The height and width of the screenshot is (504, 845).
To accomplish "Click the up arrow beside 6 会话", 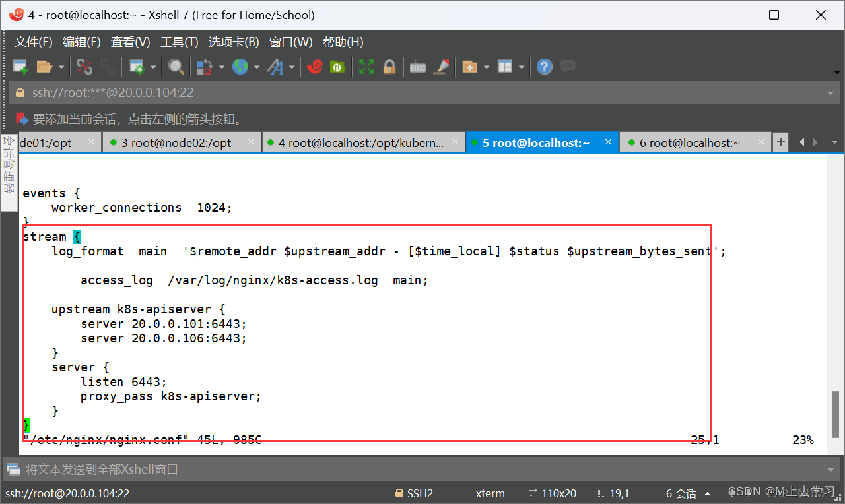I will 708,493.
